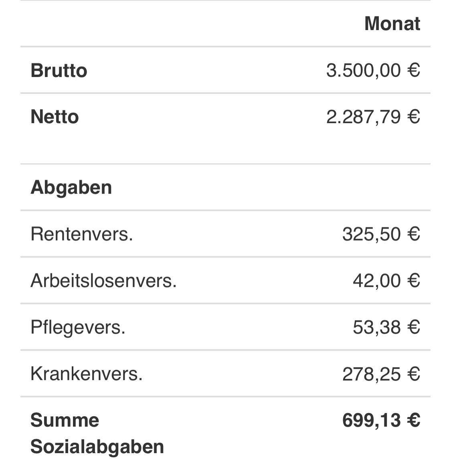Click the total amount 699,13
Viewport: 451px width, 476px height.
(371, 420)
